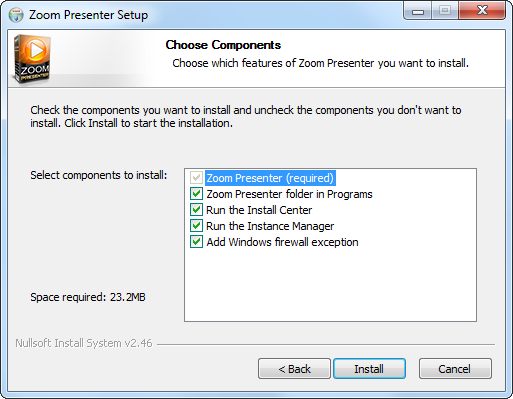513x399 pixels.
Task: Select the Run the Install Center label
Action: point(259,210)
